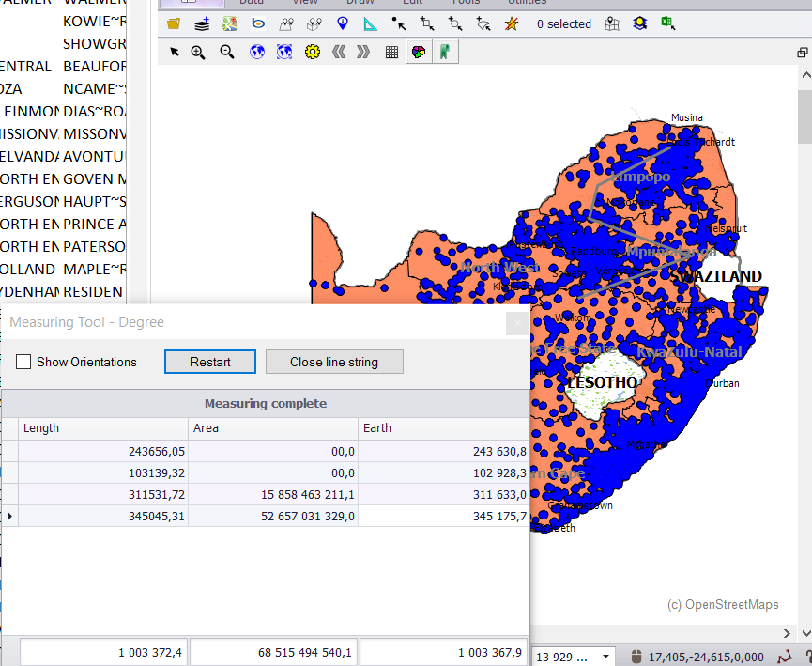Image resolution: width=812 pixels, height=666 pixels.
Task: Click the total area value field
Action: [x=274, y=652]
